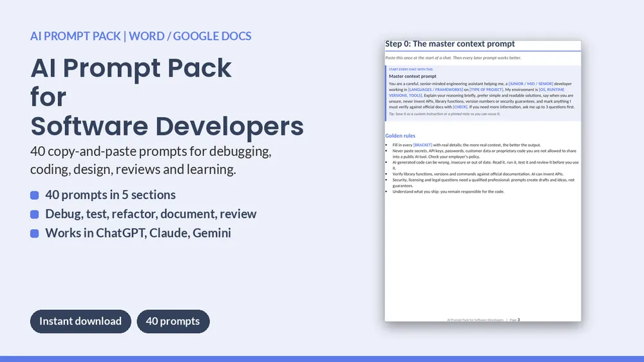644x362 pixels.
Task: Click the 'Never paste secrets, API keys' rule
Action: pos(484,154)
